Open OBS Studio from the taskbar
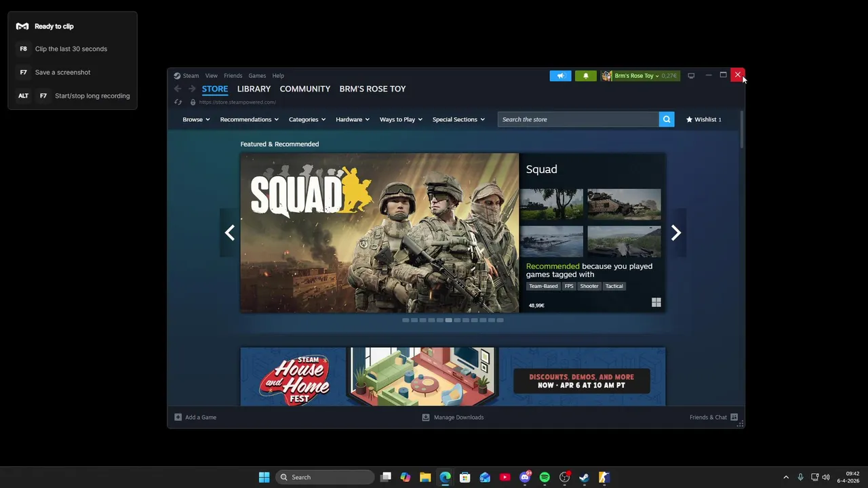868x488 pixels. (x=564, y=477)
